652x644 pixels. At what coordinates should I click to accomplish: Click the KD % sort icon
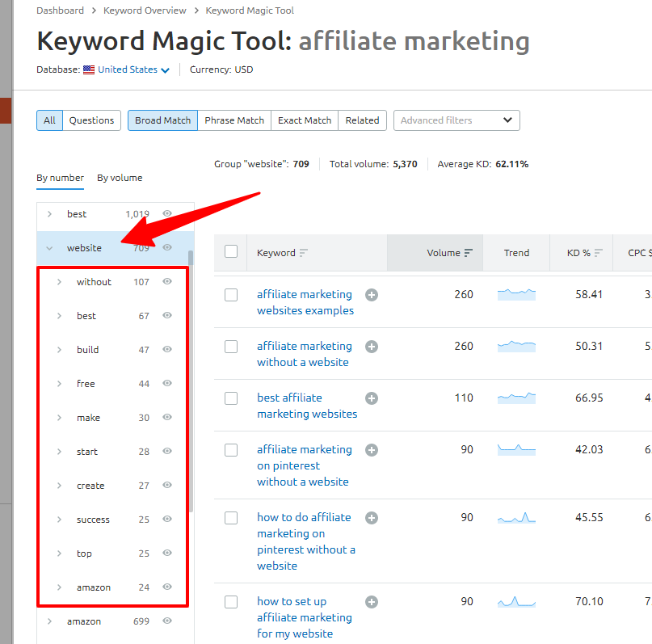pos(599,253)
